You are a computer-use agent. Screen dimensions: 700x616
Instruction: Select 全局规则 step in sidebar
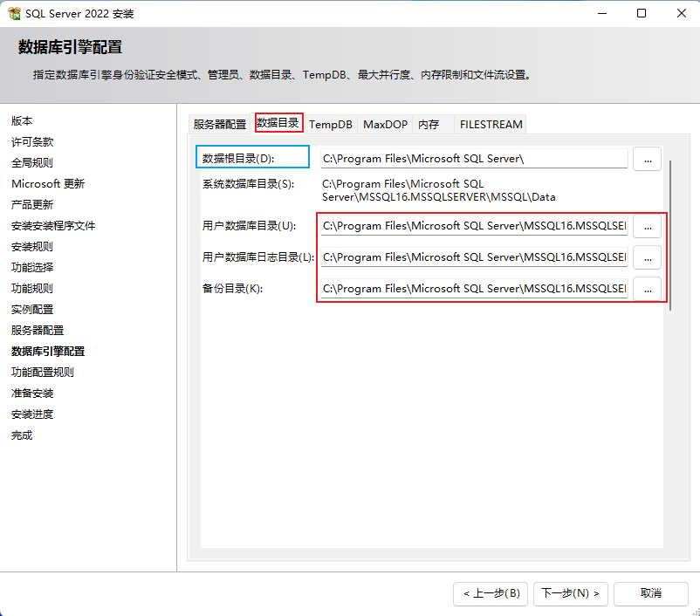tap(32, 163)
